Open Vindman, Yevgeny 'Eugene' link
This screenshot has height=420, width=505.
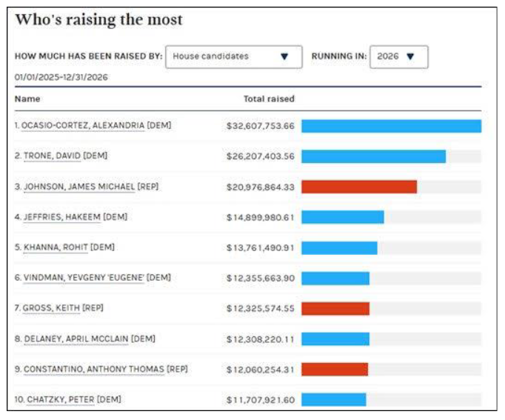(x=84, y=278)
